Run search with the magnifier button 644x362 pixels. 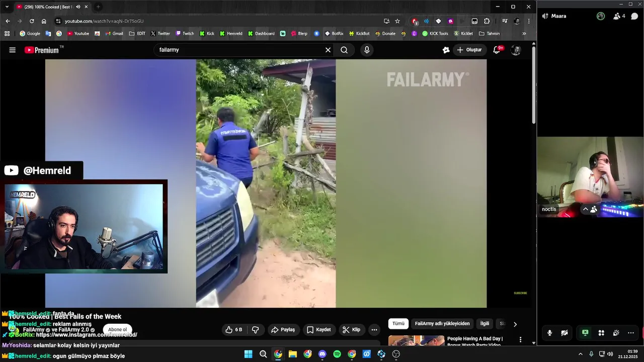click(344, 50)
